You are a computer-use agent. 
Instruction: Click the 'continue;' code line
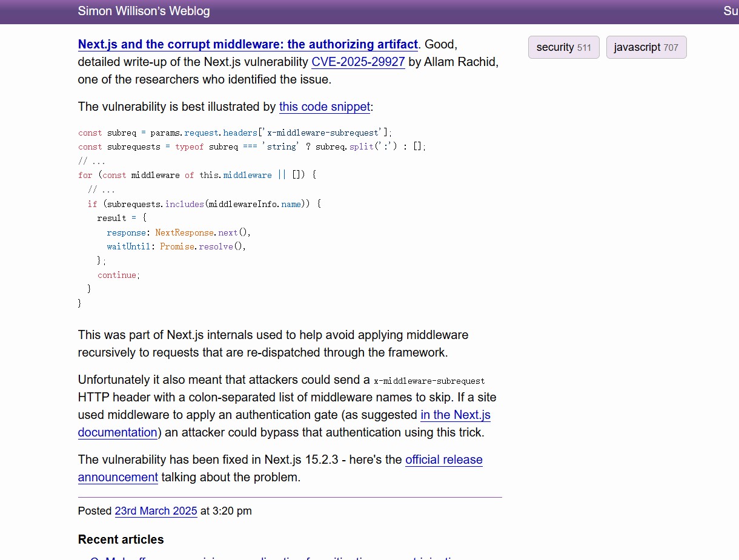pyautogui.click(x=119, y=275)
